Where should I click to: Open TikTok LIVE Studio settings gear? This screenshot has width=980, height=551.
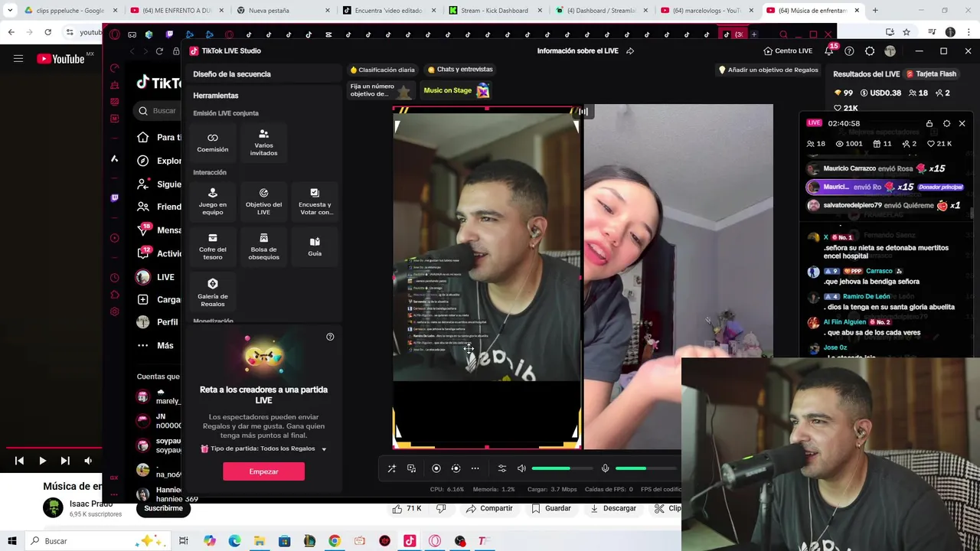[870, 51]
